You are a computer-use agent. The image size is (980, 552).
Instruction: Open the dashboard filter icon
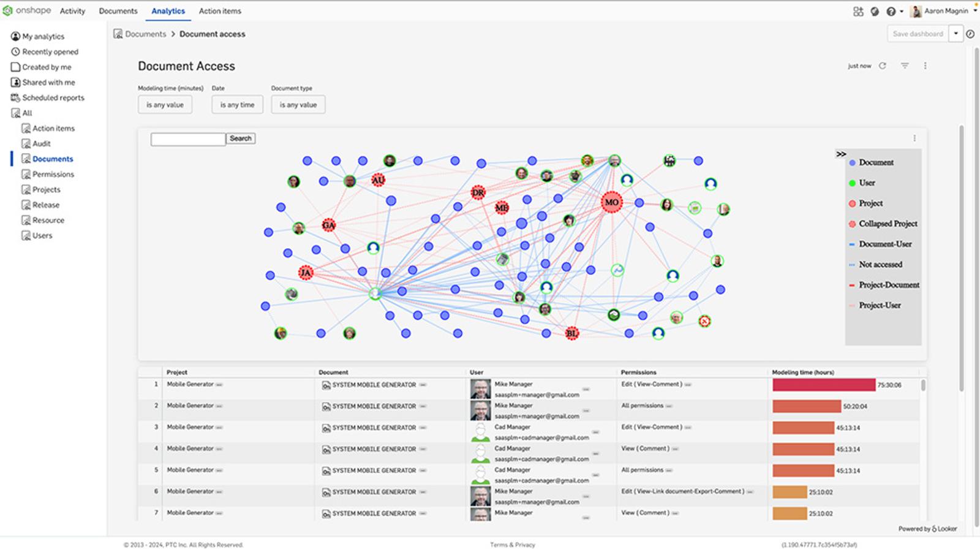[x=905, y=66]
